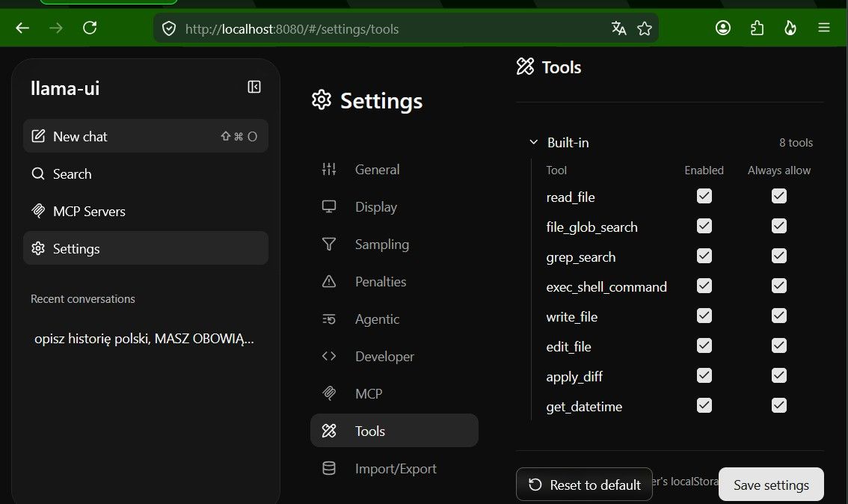Open the Display settings tab
This screenshot has height=504, width=848.
[394, 206]
